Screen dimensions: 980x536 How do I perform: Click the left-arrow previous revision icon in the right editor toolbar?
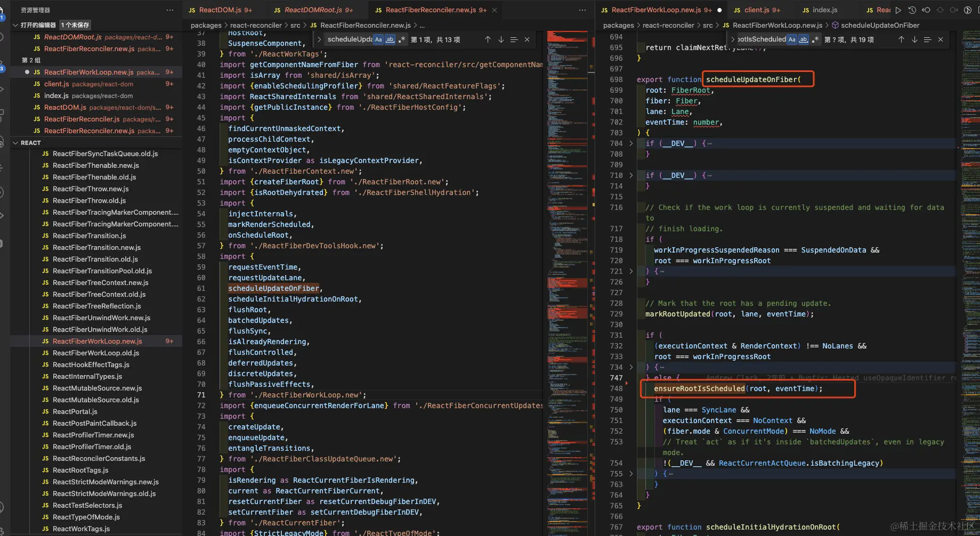[926, 10]
